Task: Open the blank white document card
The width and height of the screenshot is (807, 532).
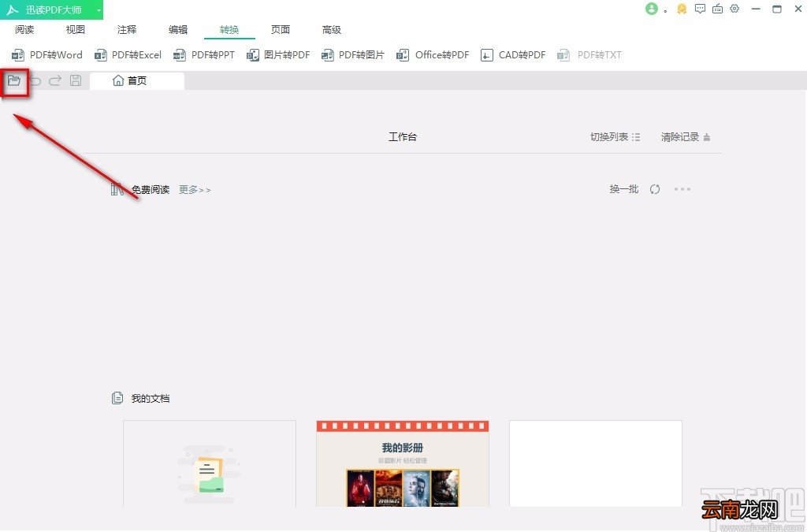Action: (596, 463)
